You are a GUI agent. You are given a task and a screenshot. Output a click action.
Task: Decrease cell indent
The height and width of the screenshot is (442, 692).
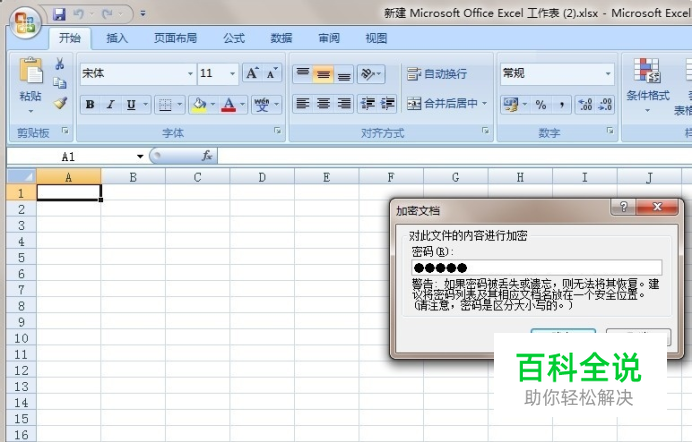click(367, 104)
